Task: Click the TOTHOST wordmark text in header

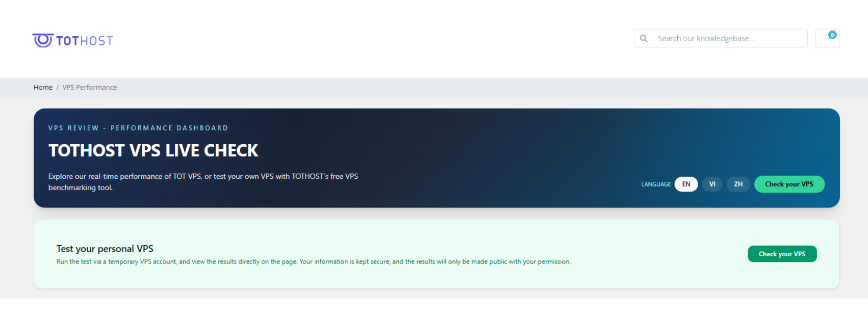Action: tap(85, 41)
